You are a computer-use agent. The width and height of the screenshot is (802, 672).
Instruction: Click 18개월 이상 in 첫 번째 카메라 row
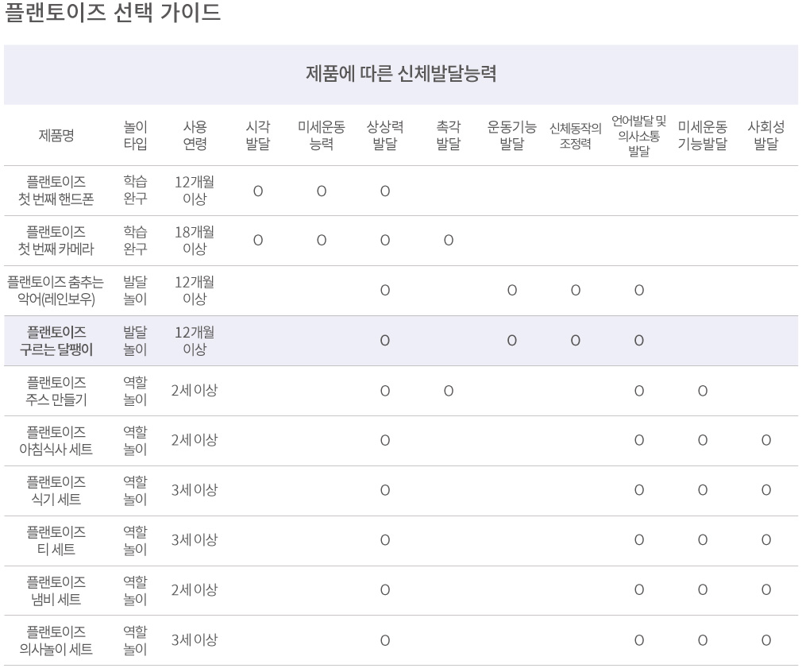pyautogui.click(x=195, y=240)
